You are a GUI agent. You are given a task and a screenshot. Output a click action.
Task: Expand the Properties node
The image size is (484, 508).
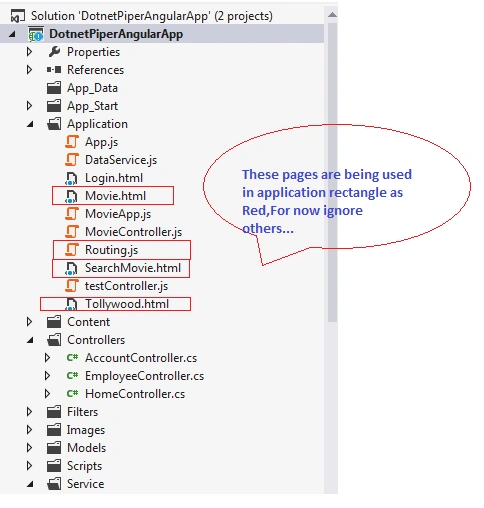tap(29, 52)
